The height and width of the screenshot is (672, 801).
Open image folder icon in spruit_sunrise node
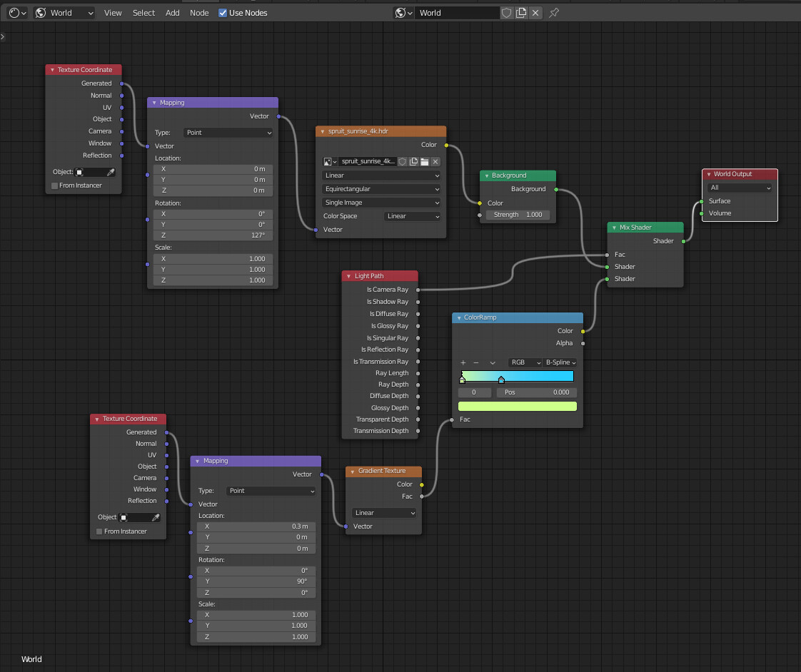pos(424,162)
